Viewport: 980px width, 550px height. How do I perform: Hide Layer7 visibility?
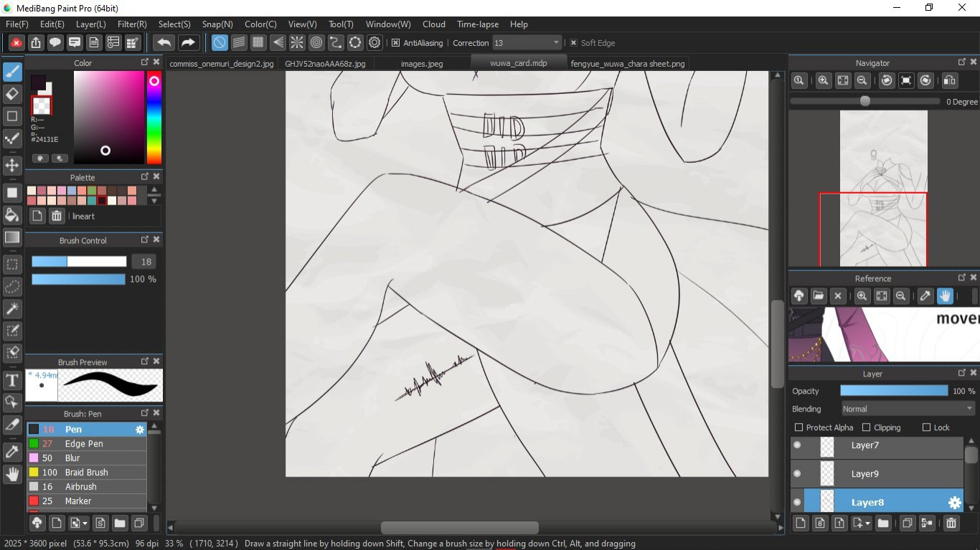pyautogui.click(x=797, y=445)
